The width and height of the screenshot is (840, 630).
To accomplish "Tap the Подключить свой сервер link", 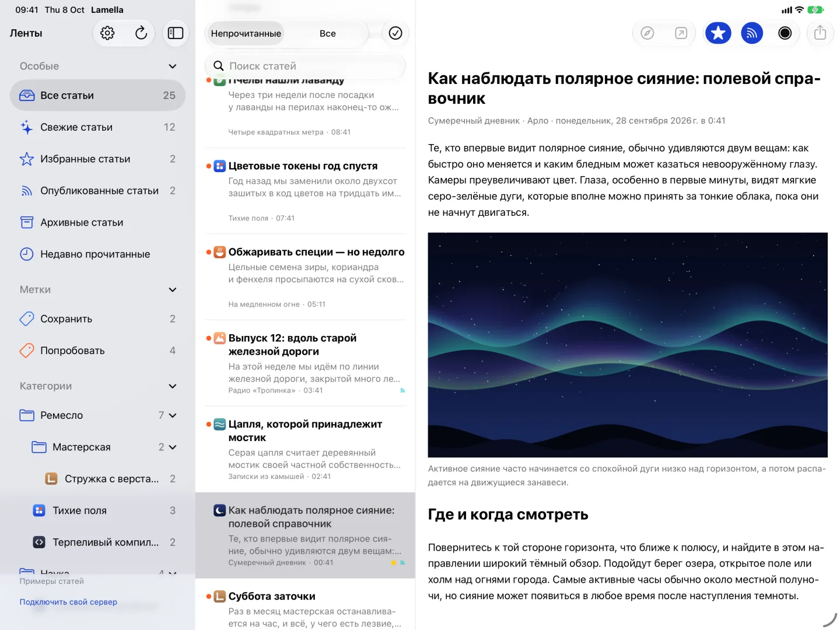I will 68,602.
